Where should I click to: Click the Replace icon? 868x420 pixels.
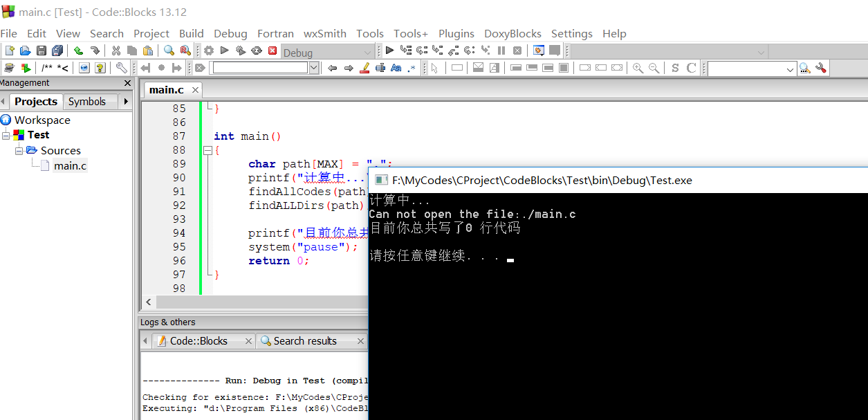(x=185, y=51)
